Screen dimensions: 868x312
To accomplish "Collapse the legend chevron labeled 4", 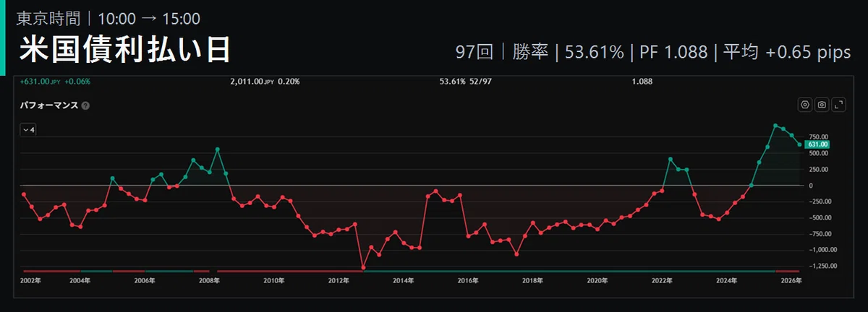I will tap(28, 129).
